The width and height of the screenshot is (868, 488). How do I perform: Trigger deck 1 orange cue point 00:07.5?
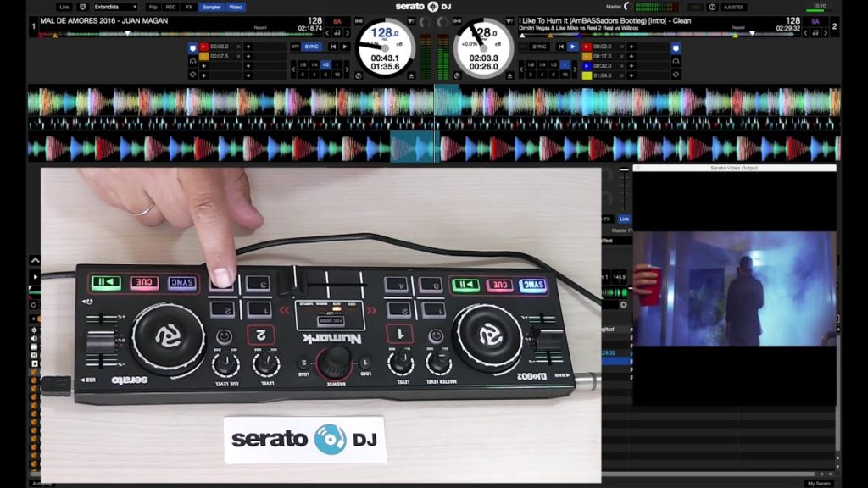(x=203, y=57)
